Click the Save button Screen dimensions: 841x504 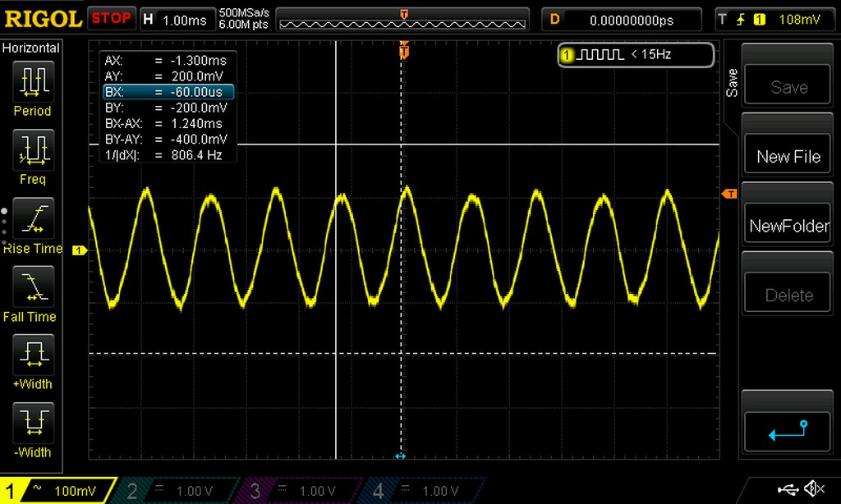(x=788, y=86)
